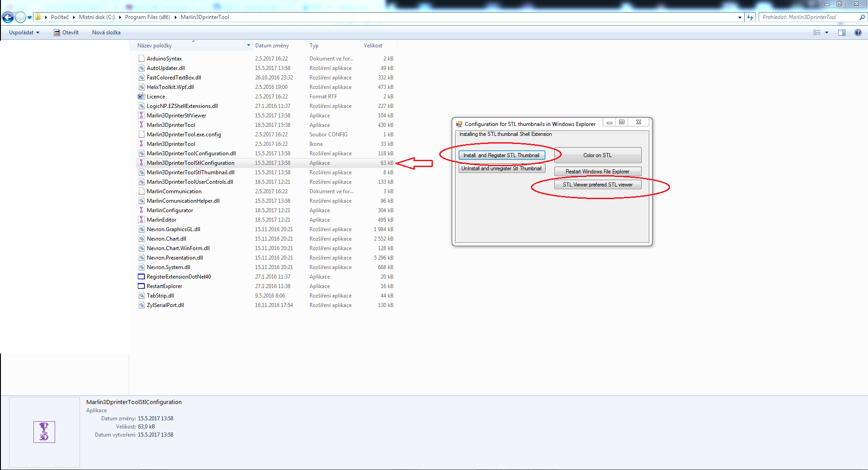Click the RestartExplorer application icon
The height and width of the screenshot is (470, 868).
(141, 286)
